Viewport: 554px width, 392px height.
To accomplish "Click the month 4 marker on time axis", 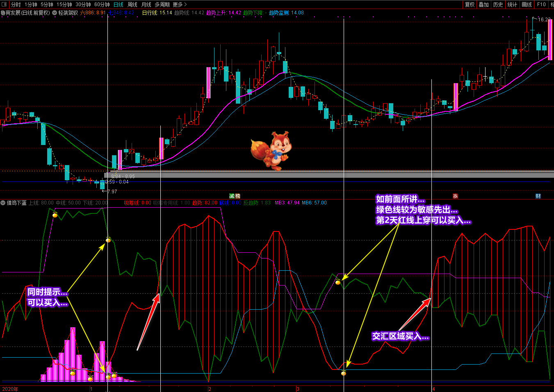I will [x=433, y=389].
